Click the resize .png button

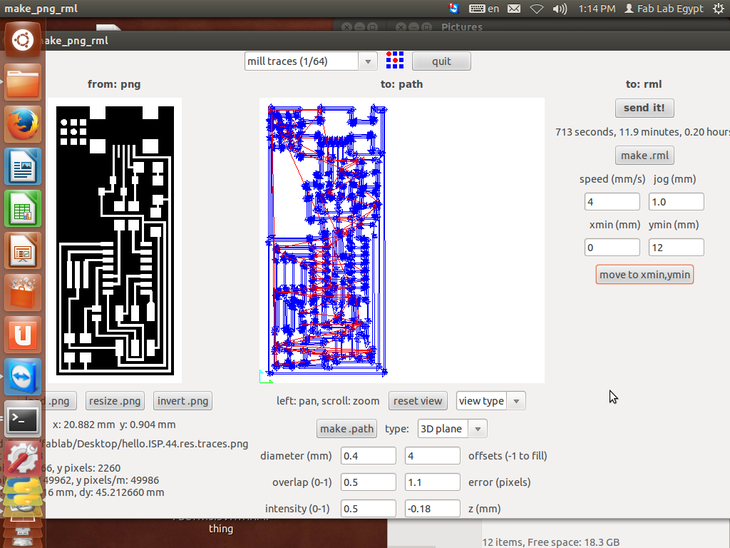pyautogui.click(x=115, y=401)
